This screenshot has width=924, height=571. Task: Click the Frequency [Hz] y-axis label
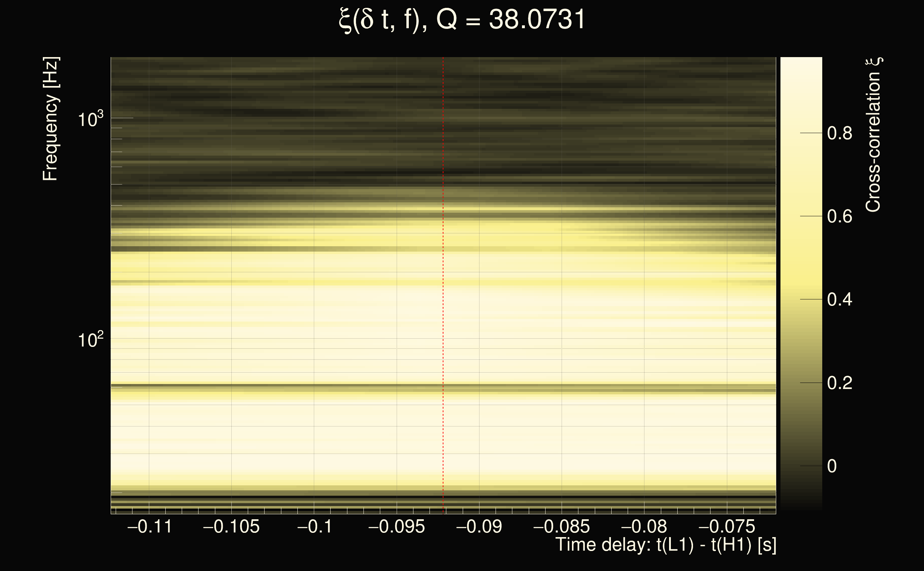pos(51,119)
